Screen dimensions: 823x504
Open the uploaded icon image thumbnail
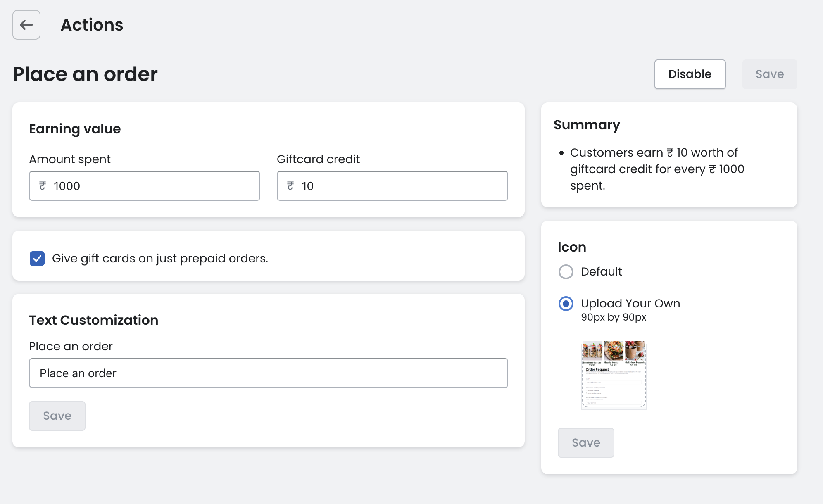614,375
